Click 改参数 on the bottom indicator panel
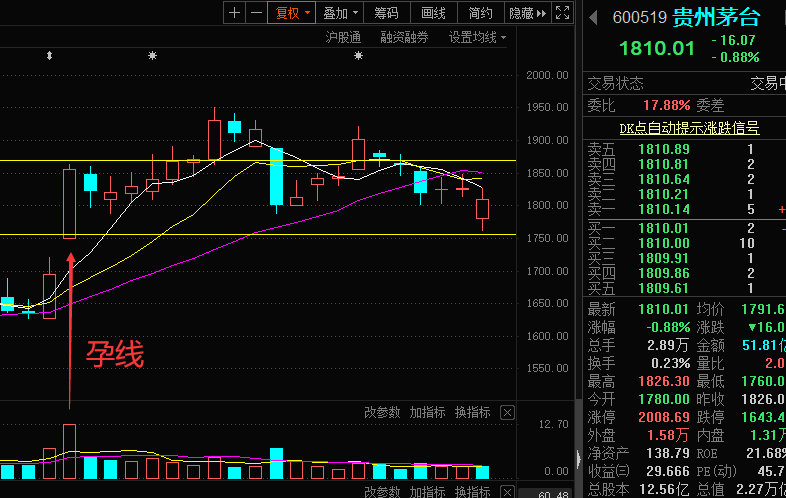Image resolution: width=786 pixels, height=498 pixels. (382, 492)
